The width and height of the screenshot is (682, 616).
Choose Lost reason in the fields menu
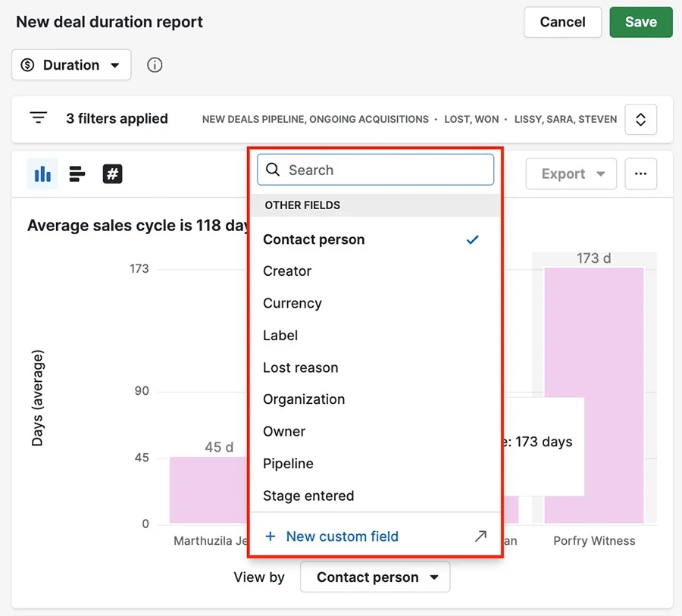300,367
